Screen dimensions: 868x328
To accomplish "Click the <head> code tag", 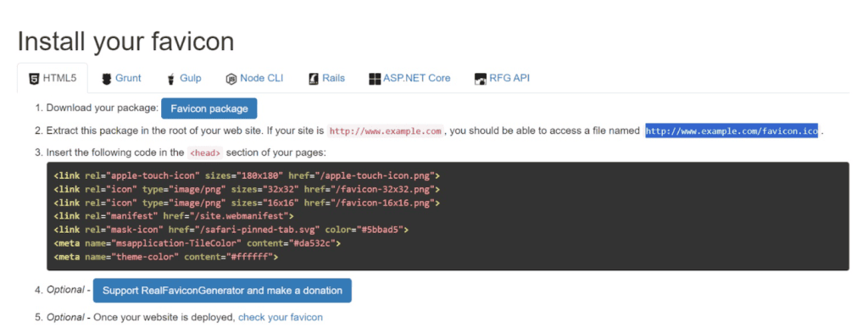I will tap(205, 153).
